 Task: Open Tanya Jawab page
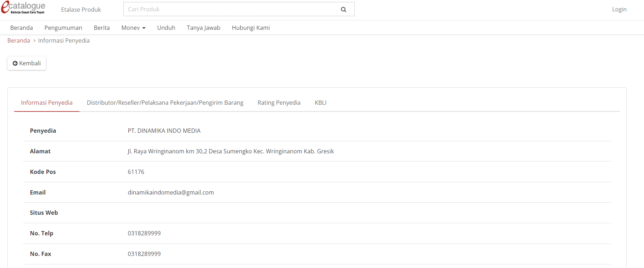203,28
